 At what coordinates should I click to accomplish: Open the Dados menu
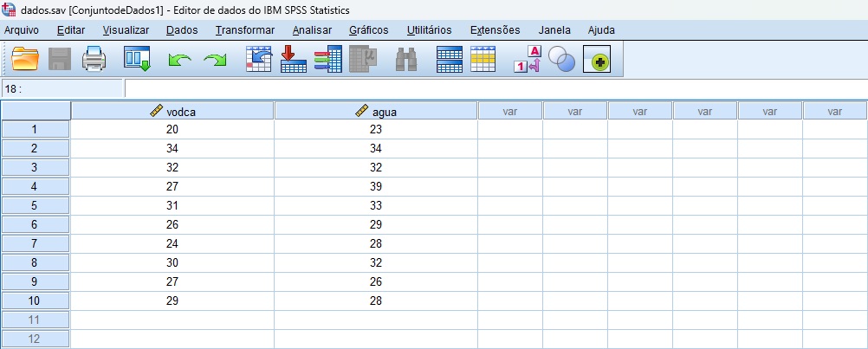pyautogui.click(x=182, y=30)
